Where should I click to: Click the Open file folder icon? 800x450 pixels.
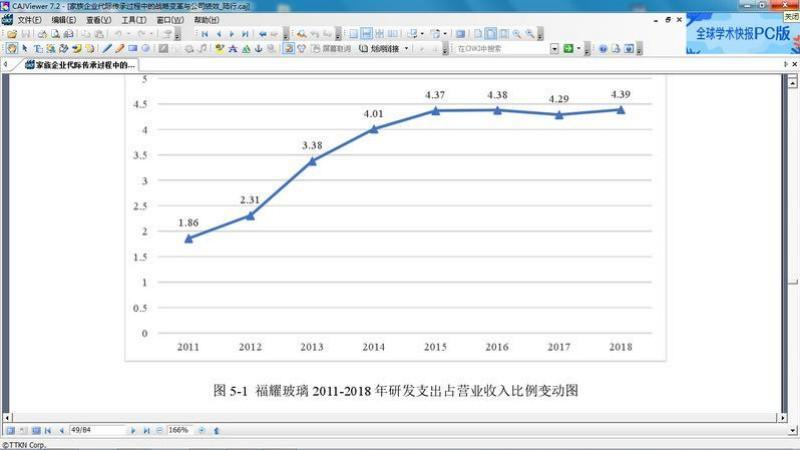coord(10,34)
